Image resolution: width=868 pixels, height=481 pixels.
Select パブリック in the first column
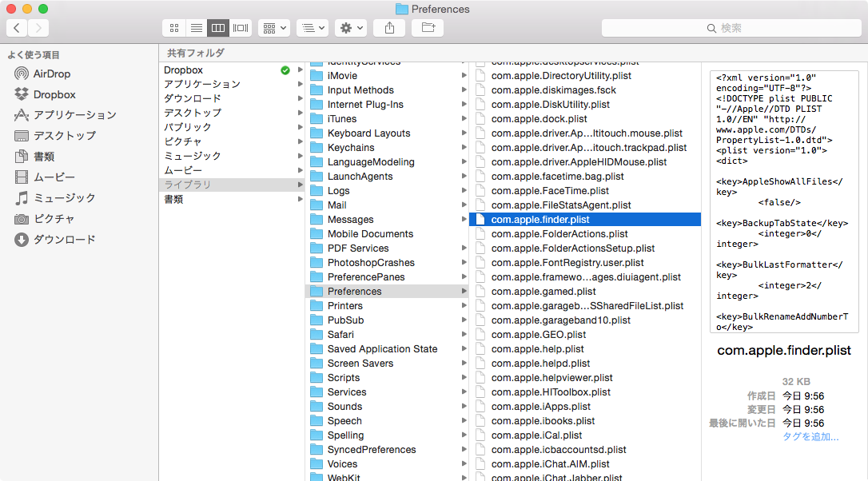(232, 127)
